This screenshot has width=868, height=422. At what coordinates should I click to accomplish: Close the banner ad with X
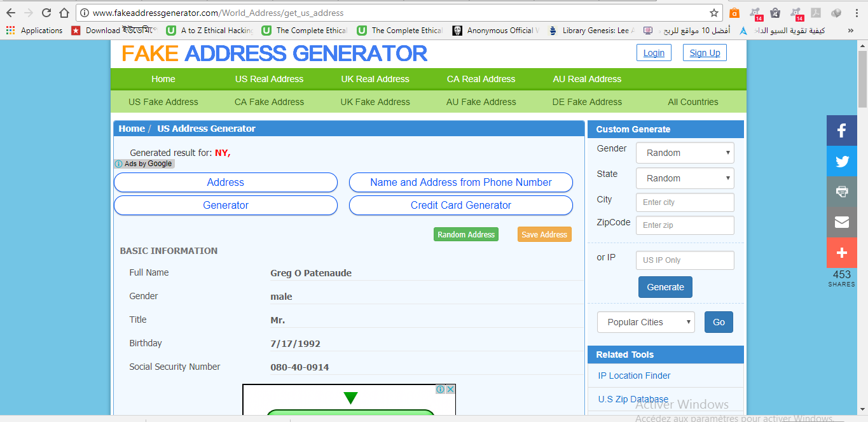450,389
